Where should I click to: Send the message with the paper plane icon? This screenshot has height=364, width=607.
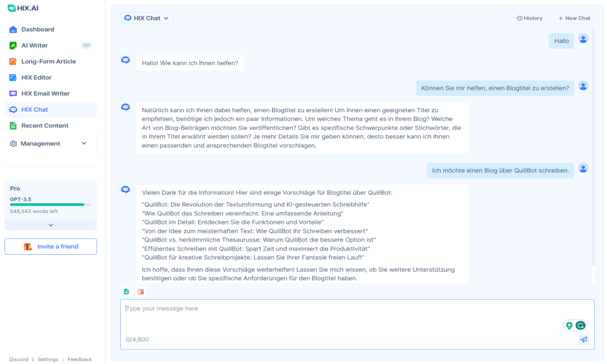[583, 340]
